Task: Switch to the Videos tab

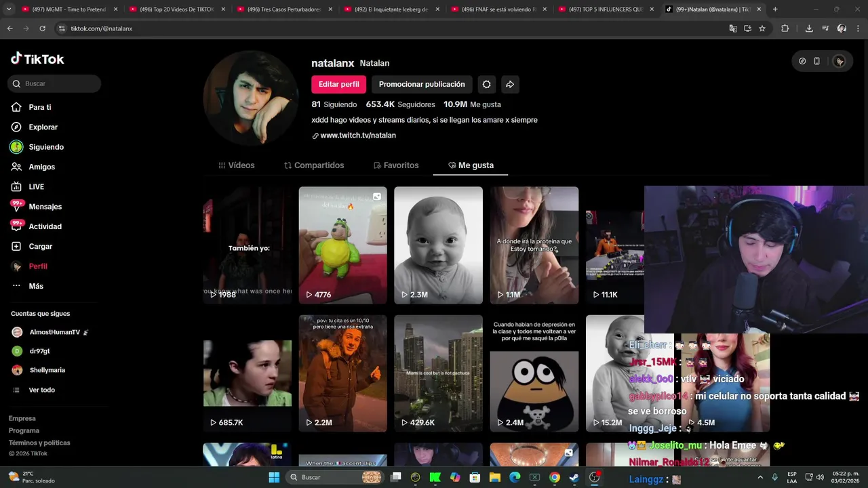Action: pyautogui.click(x=236, y=165)
